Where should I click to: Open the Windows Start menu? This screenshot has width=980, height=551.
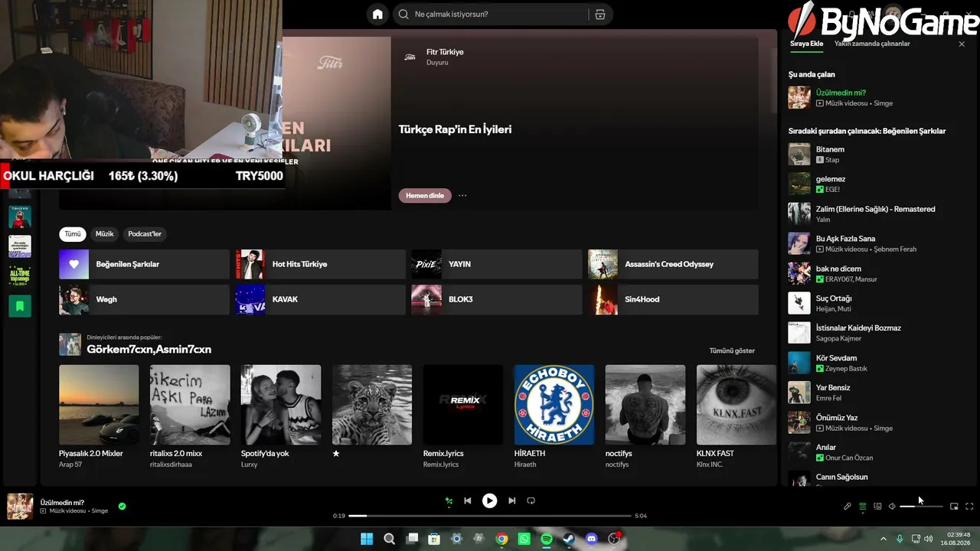click(367, 539)
